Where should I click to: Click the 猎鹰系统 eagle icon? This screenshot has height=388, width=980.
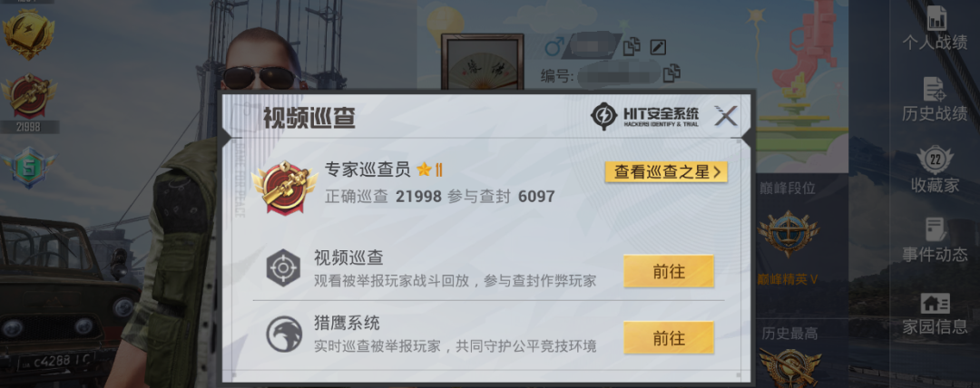(x=284, y=335)
